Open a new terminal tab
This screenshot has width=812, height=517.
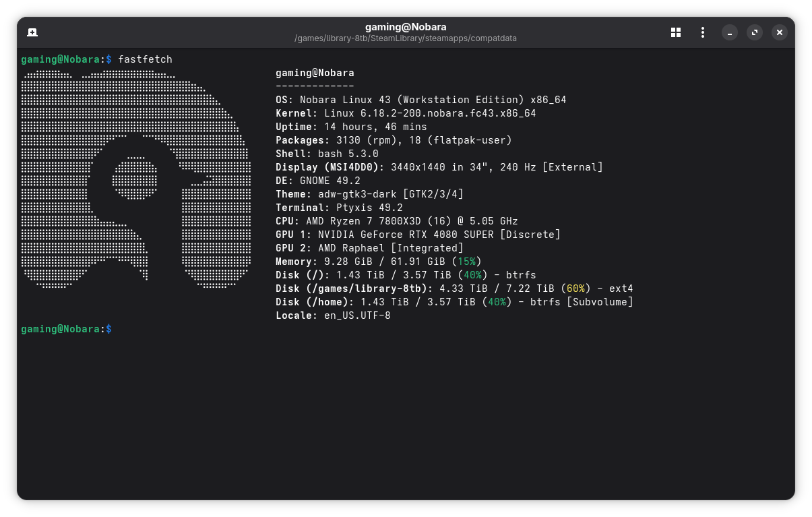click(x=32, y=32)
